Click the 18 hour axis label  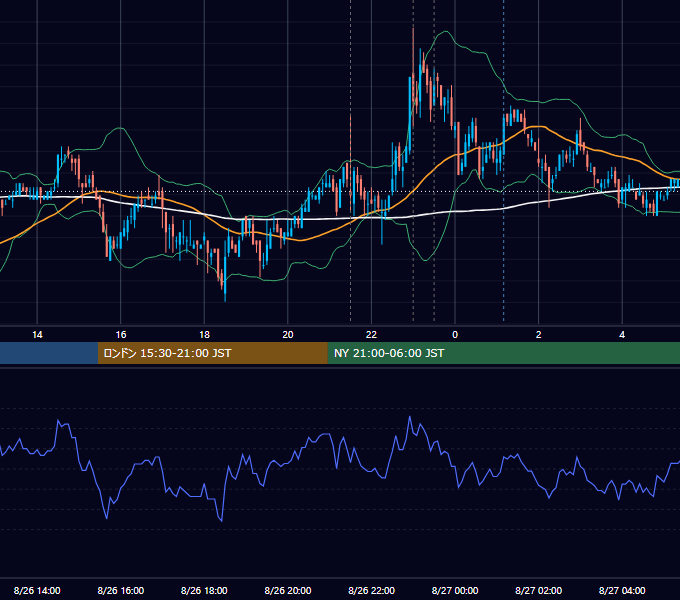204,335
